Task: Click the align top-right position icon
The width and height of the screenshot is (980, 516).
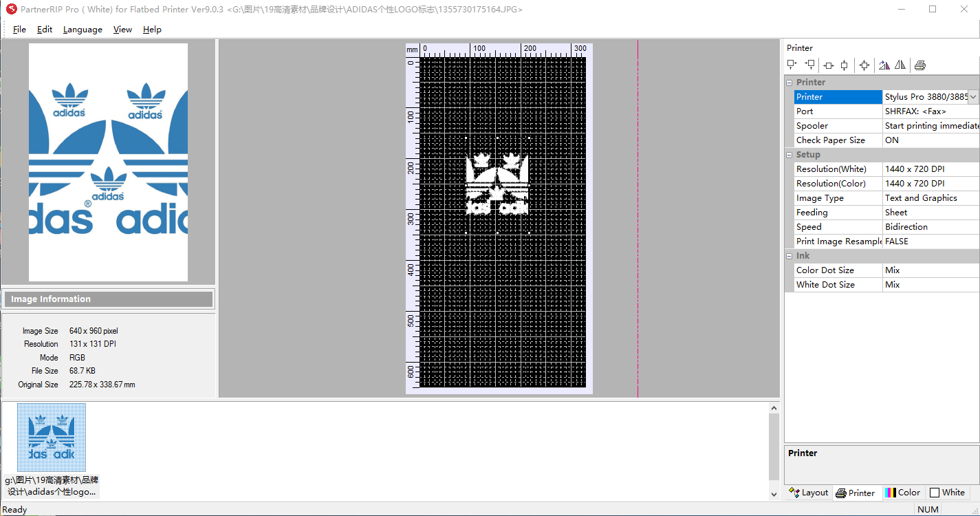Action: [810, 65]
